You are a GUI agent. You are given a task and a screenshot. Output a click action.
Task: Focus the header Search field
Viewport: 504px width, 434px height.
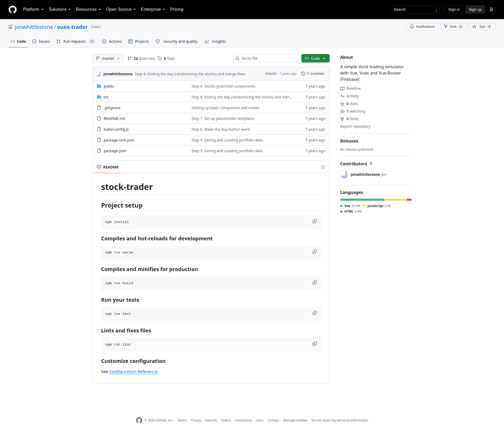416,9
